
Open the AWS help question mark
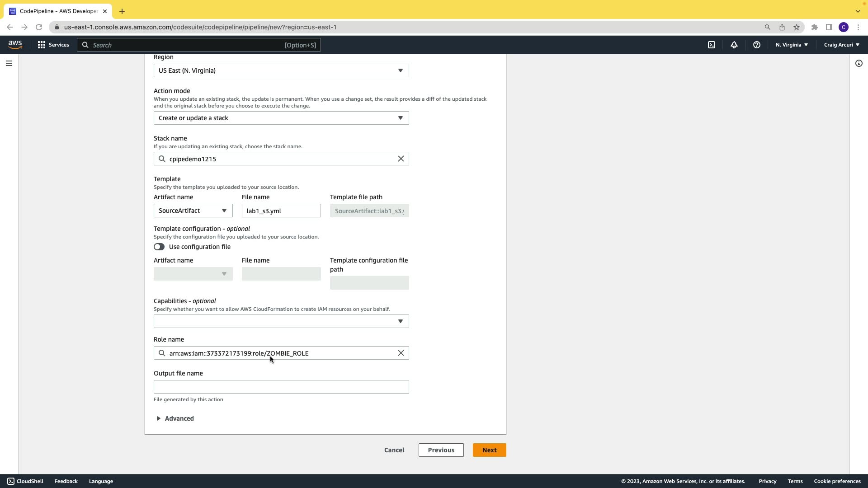click(x=756, y=45)
